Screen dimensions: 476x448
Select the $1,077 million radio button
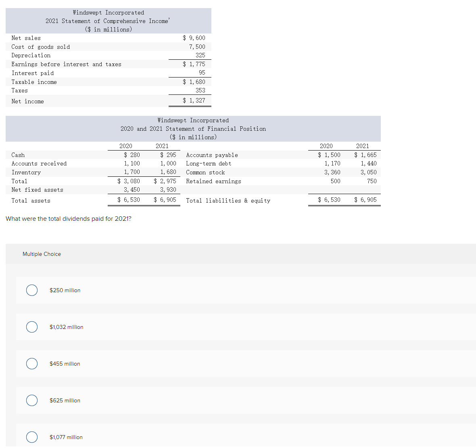pos(31,437)
